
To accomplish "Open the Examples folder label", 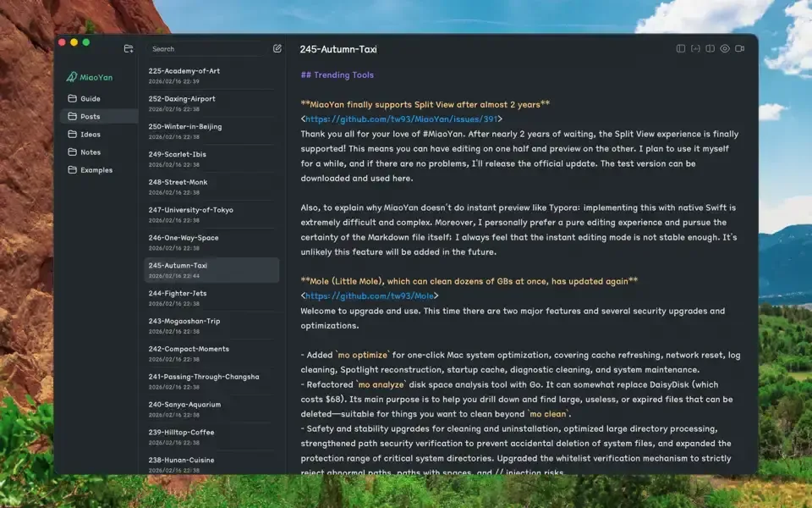I will [96, 170].
